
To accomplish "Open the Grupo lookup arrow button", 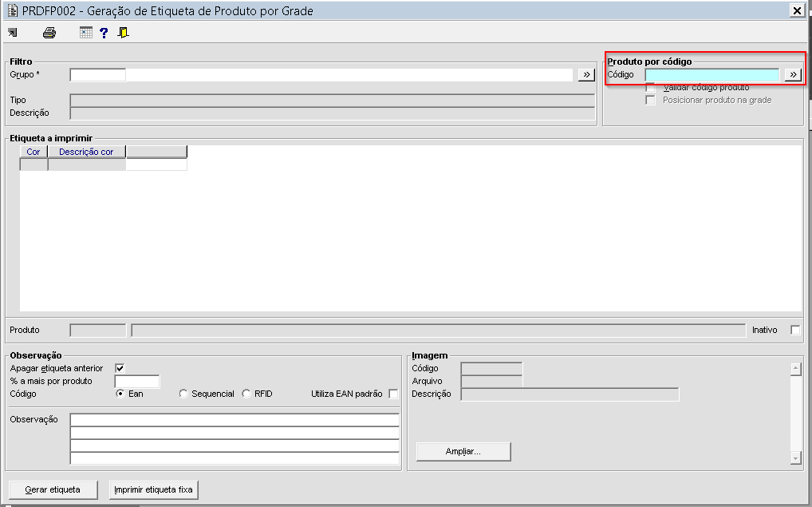I will click(x=586, y=74).
